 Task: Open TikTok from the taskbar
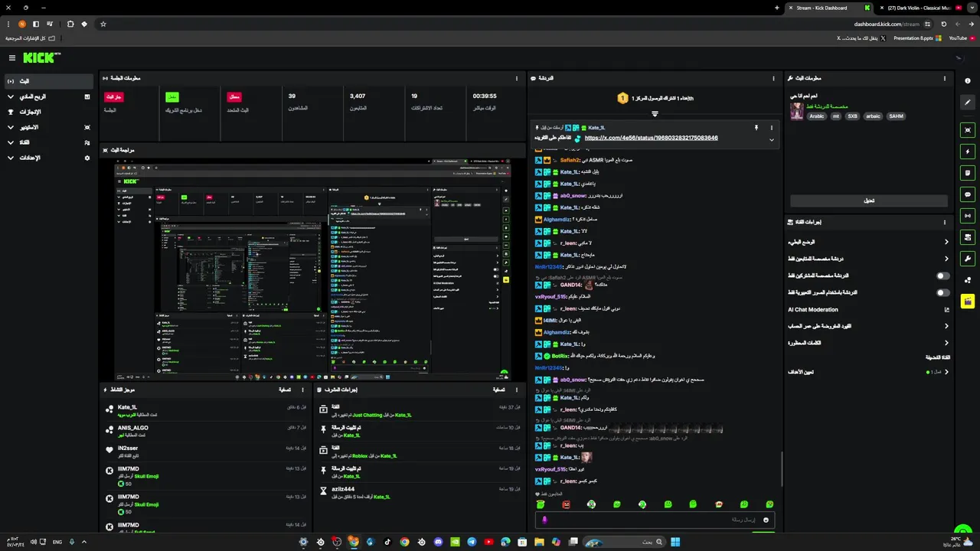[387, 542]
